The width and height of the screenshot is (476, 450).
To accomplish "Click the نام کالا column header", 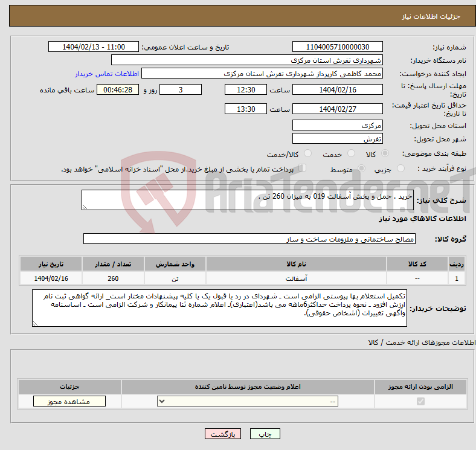I will pos(296,264).
